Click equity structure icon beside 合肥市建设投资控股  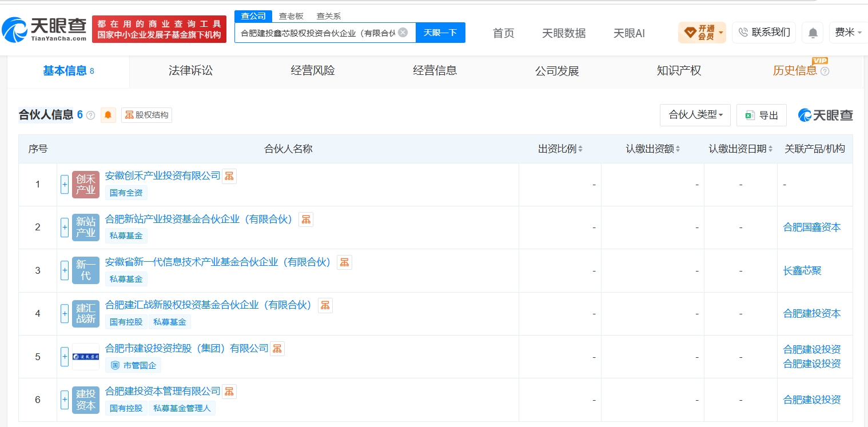(x=277, y=349)
